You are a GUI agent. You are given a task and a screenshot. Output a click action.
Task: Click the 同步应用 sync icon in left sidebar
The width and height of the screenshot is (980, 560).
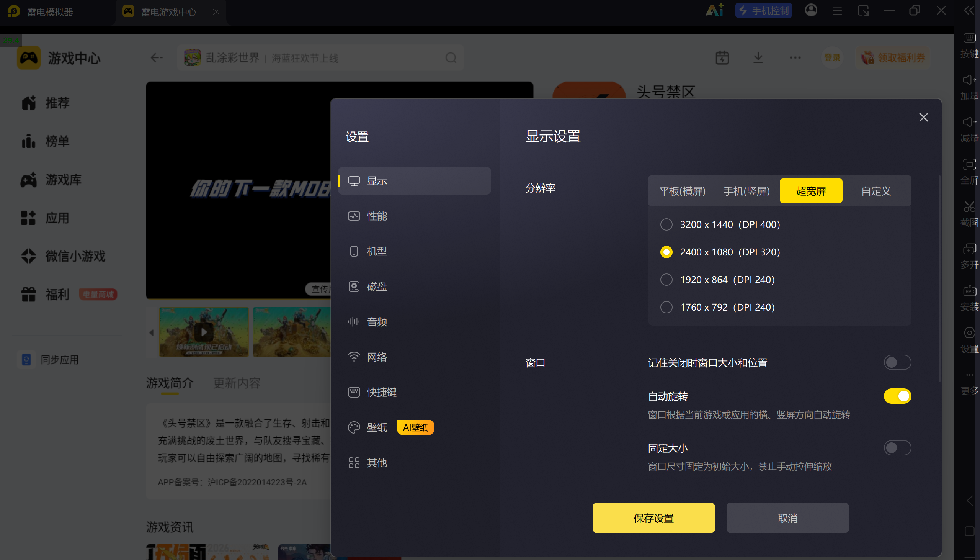[x=26, y=360]
